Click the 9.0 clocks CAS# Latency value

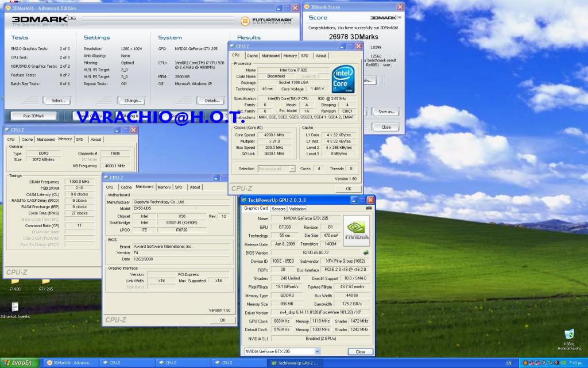(79, 194)
